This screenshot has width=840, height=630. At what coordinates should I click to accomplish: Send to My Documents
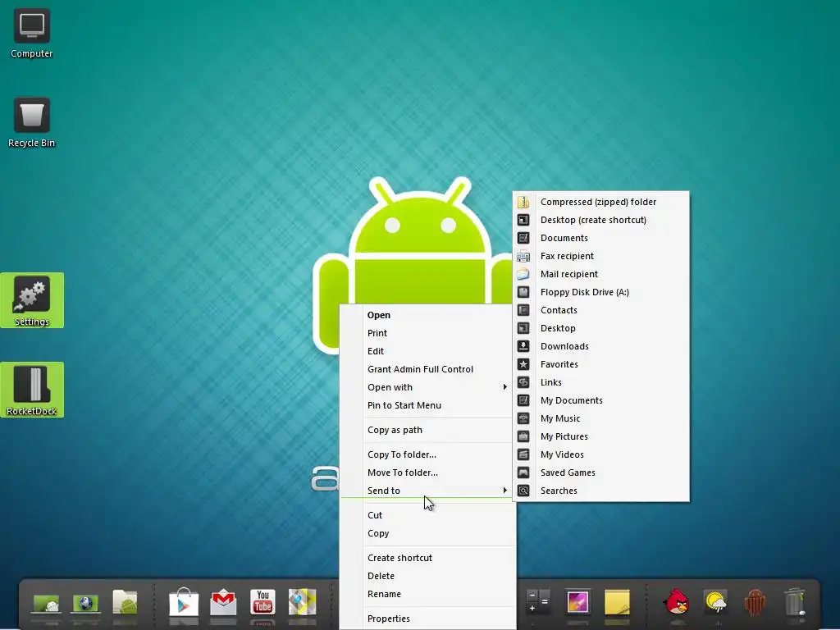tap(601, 400)
